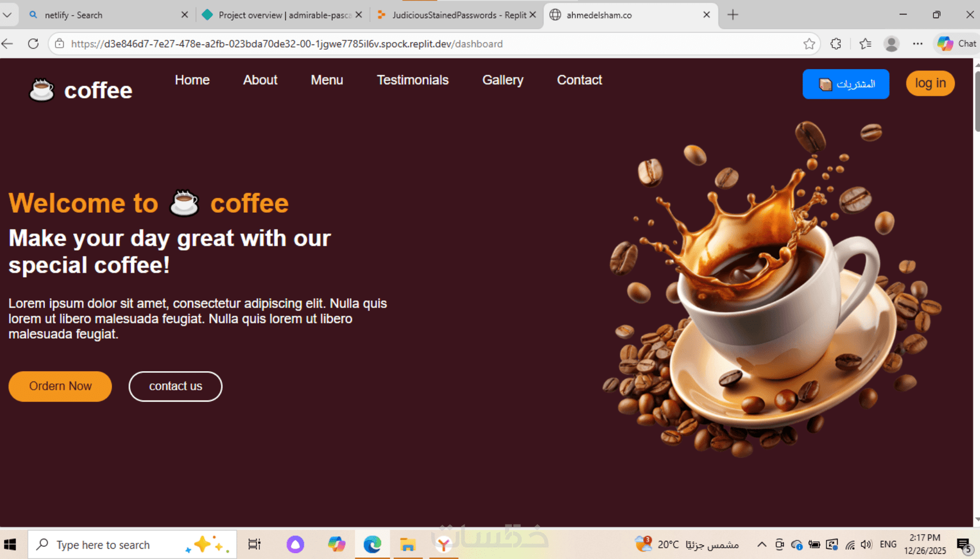
Task: View site information lock icon
Action: [x=59, y=44]
